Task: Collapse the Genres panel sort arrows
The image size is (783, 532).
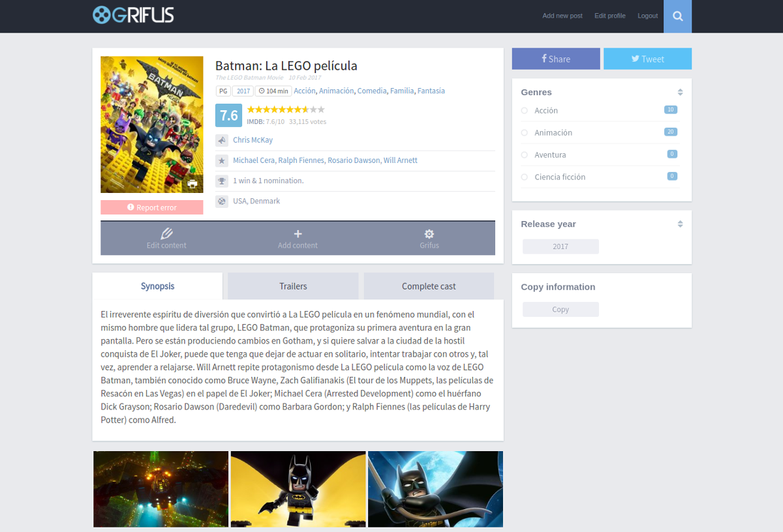Action: click(x=680, y=93)
